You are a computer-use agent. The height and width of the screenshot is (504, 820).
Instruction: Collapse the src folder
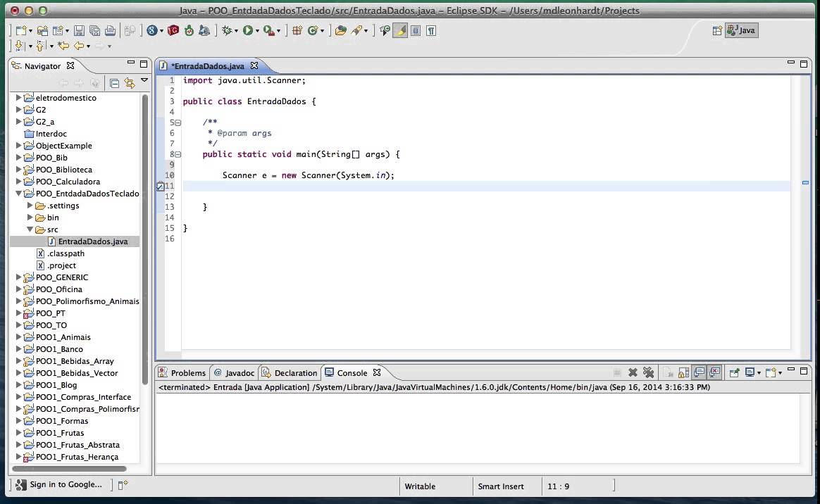pos(30,229)
